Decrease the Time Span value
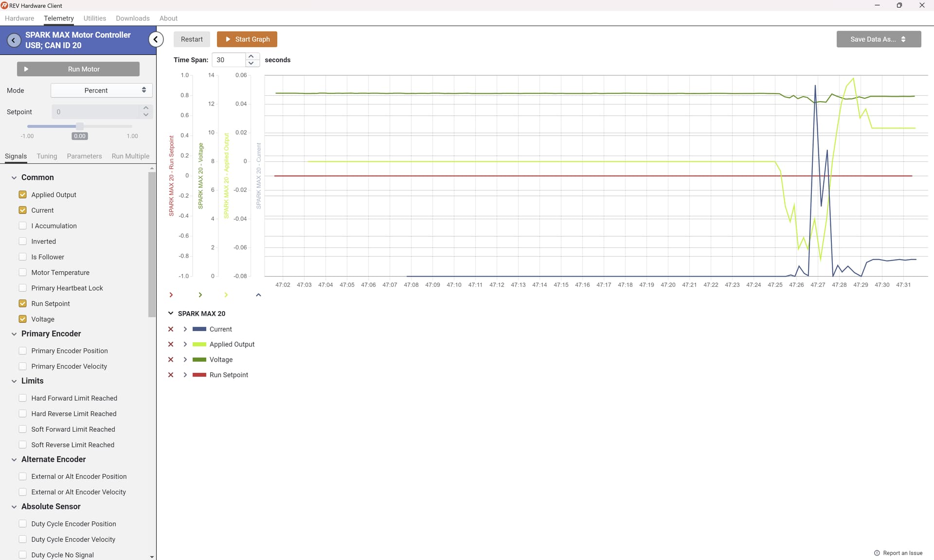Viewport: 934px width, 560px height. (x=251, y=63)
